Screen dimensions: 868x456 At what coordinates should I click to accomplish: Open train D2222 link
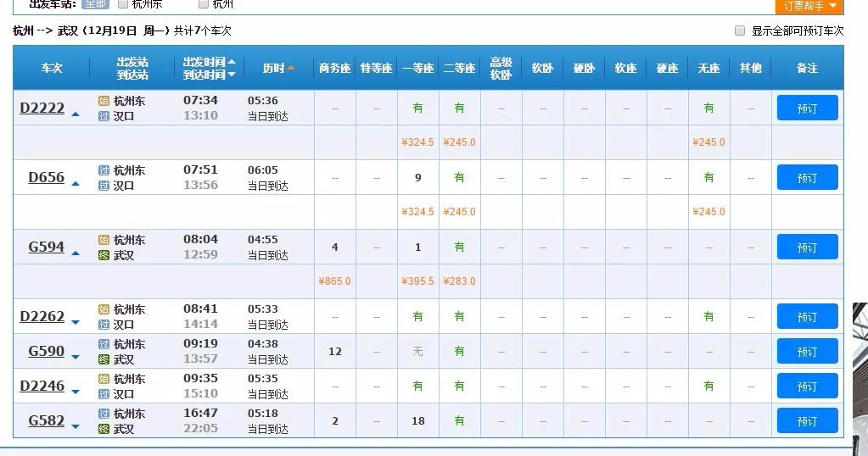coord(42,108)
